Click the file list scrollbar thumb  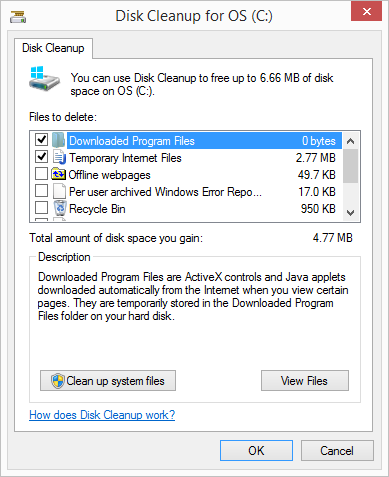[350, 166]
